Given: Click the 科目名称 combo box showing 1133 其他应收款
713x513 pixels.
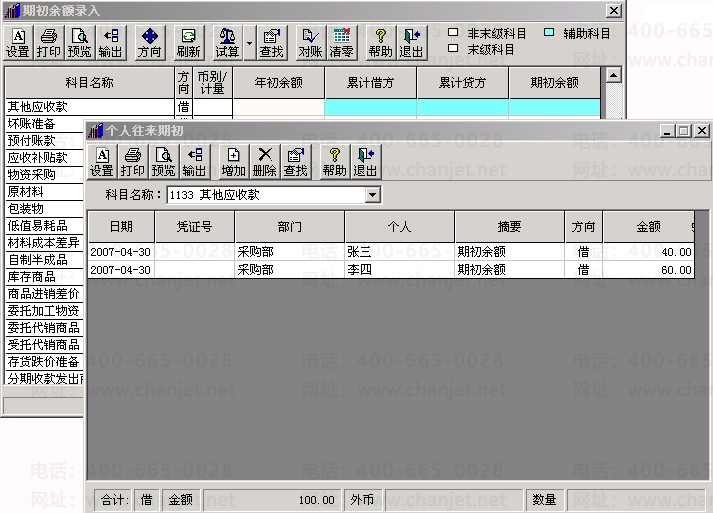Looking at the screenshot, I should (274, 195).
